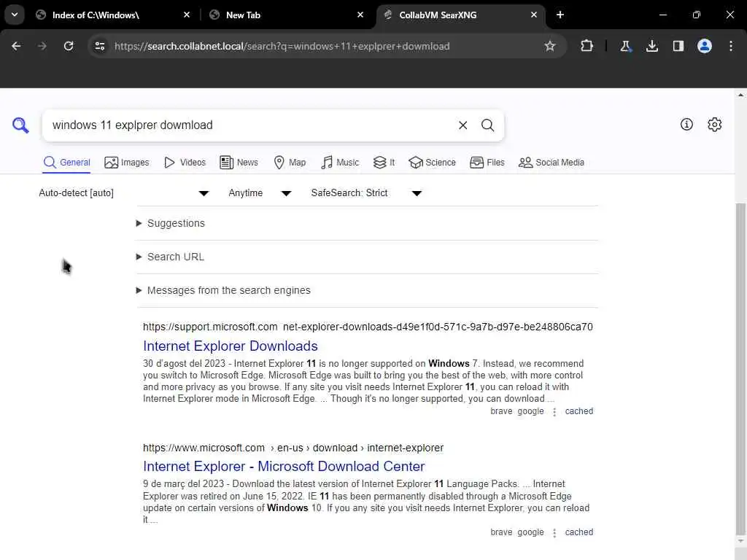Open cached link for Microsoft Download Center result
The width and height of the screenshot is (747, 560).
click(578, 532)
